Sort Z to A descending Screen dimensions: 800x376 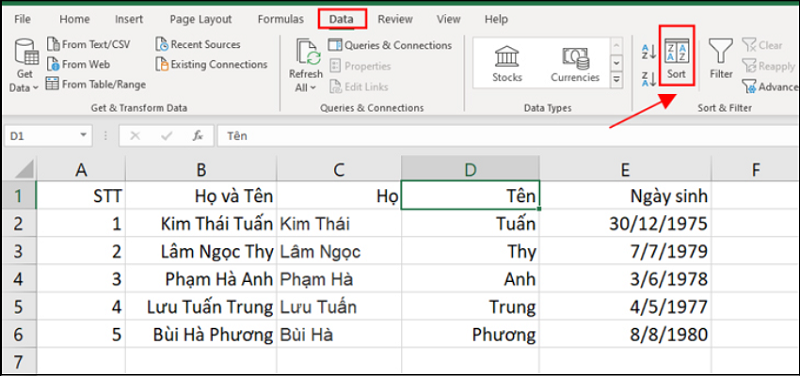[648, 79]
